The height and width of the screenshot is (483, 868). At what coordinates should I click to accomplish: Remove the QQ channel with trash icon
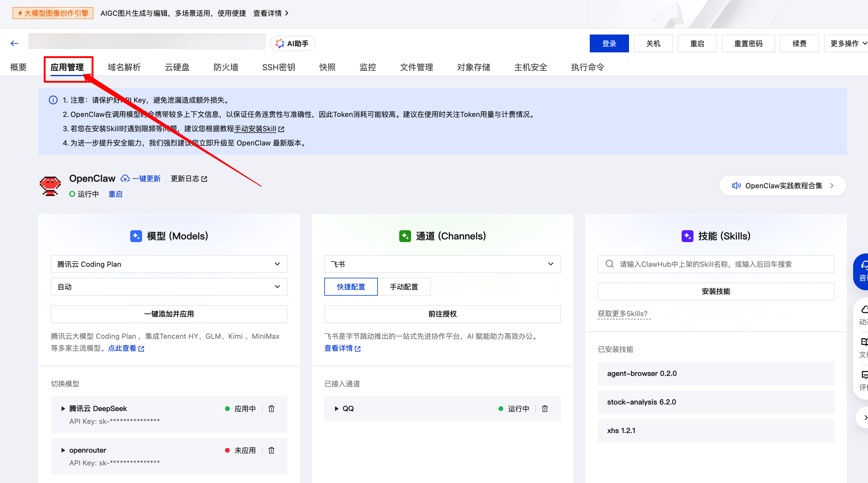pos(545,409)
